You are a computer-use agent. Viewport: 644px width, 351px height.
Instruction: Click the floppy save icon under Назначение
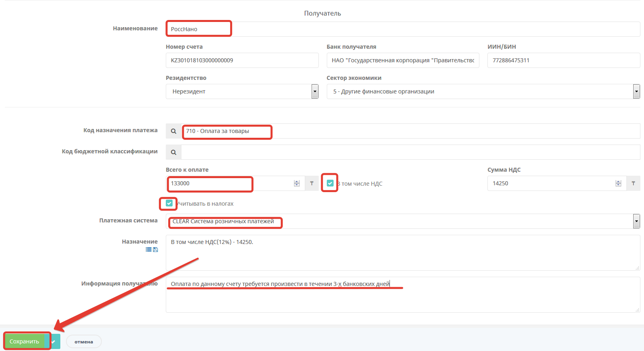pos(155,250)
